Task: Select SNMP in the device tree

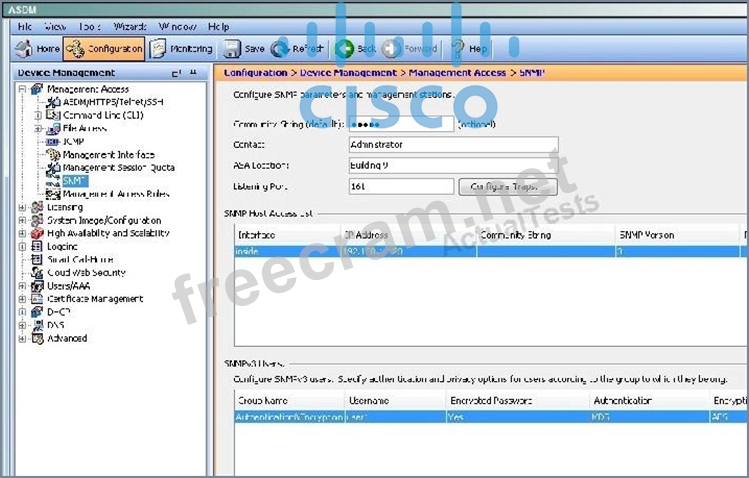Action: [x=74, y=181]
